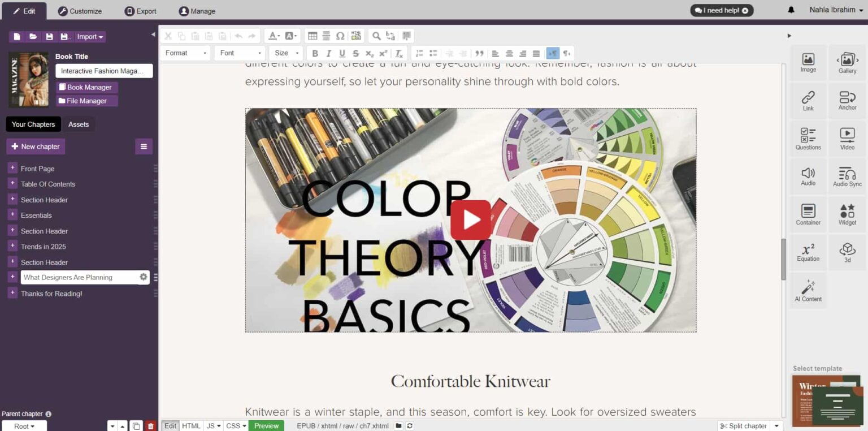
Task: Add interactive Questions element
Action: 808,139
